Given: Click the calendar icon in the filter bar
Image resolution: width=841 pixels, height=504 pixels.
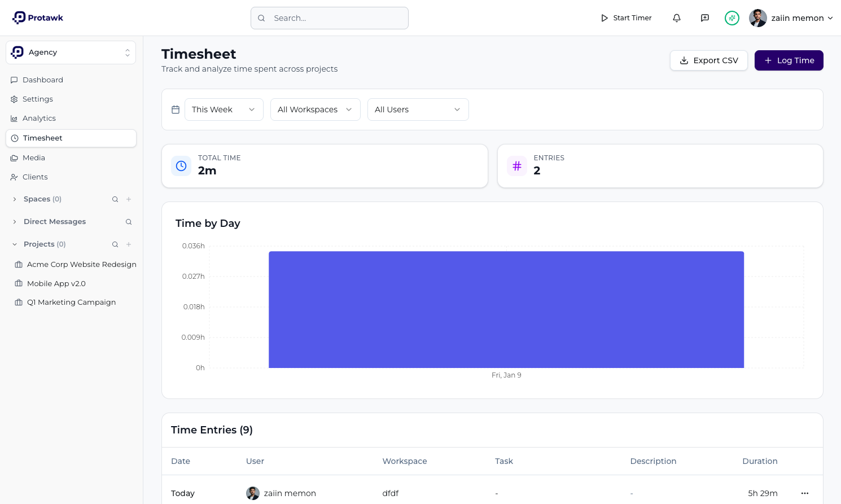Looking at the screenshot, I should [176, 109].
